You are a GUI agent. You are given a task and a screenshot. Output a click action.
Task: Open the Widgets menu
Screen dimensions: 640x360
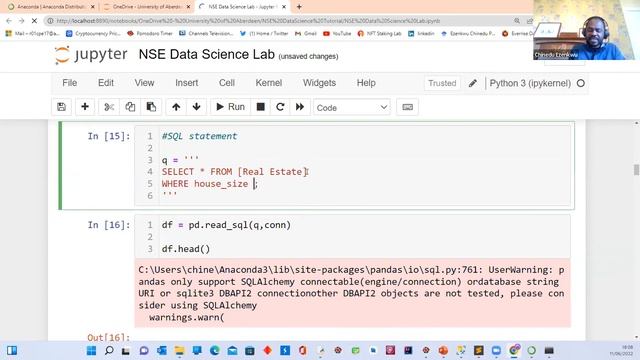click(x=319, y=83)
